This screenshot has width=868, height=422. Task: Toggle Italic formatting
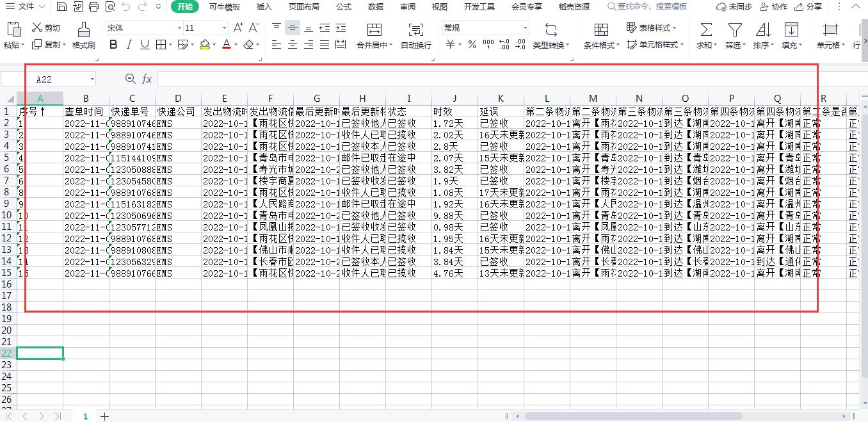pyautogui.click(x=129, y=45)
